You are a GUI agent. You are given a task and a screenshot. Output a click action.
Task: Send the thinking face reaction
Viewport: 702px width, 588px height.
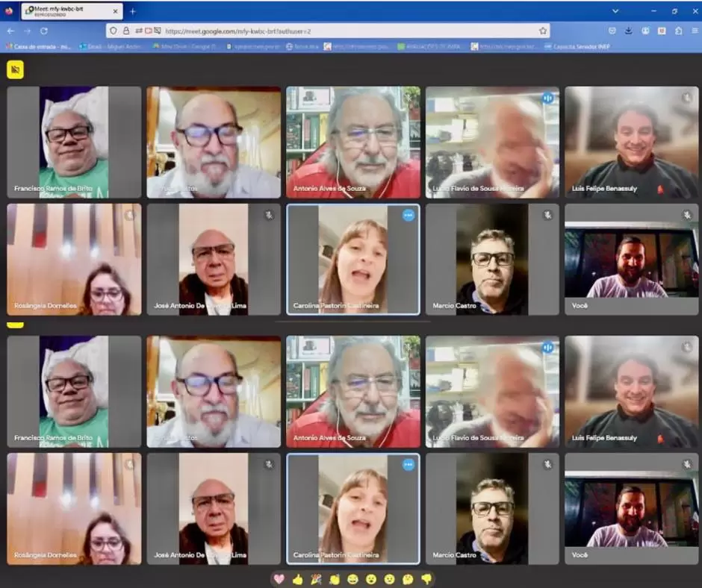pos(408,579)
